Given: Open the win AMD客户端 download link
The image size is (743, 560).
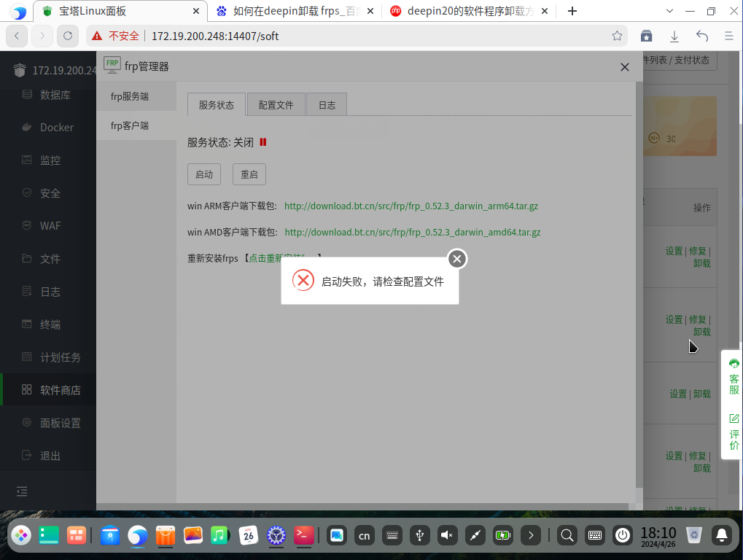Looking at the screenshot, I should click(x=412, y=232).
